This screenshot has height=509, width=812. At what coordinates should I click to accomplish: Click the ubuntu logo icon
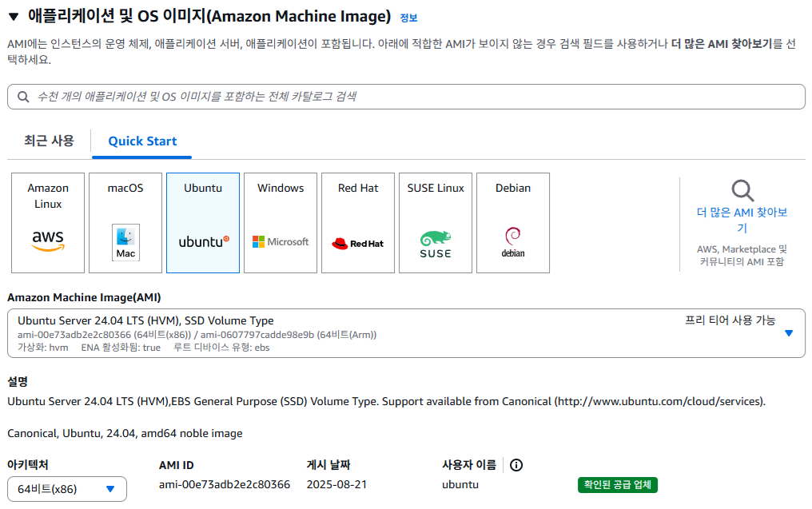pos(204,242)
